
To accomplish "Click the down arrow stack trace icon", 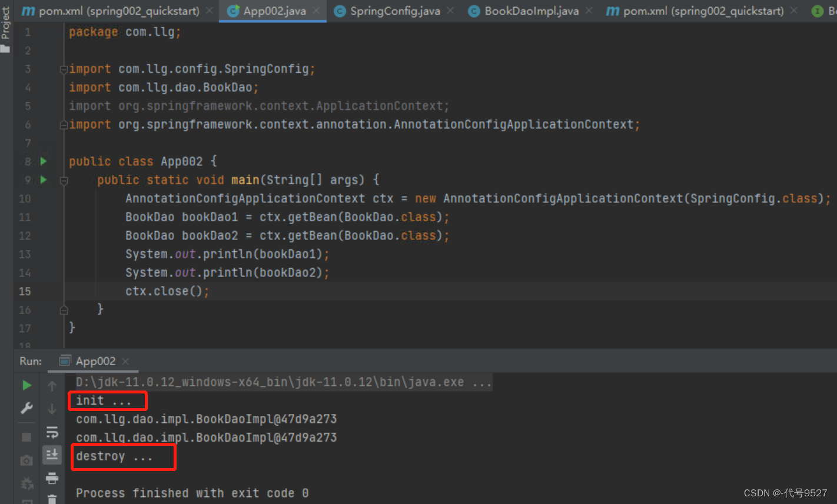I will (52, 409).
